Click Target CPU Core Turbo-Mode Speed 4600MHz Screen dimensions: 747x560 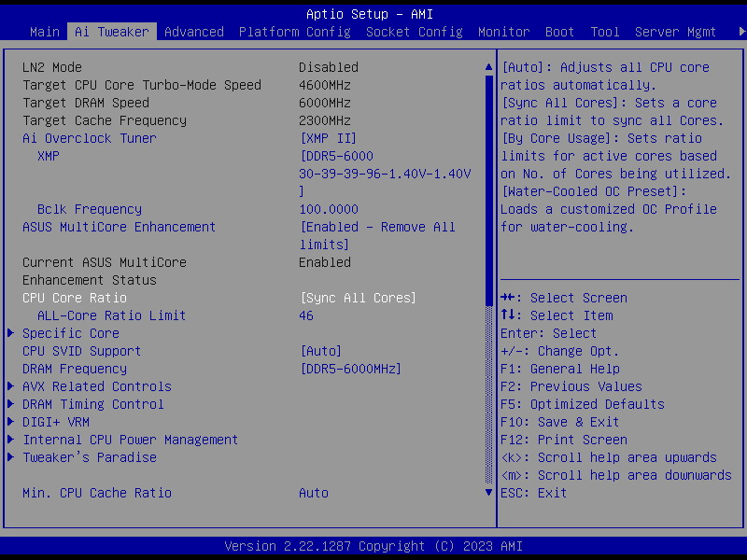(x=325, y=85)
